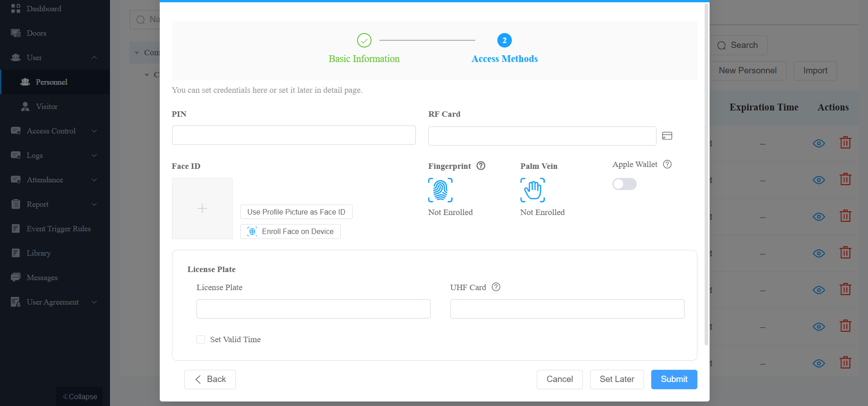Expand the Access Control sidebar menu

click(x=55, y=131)
